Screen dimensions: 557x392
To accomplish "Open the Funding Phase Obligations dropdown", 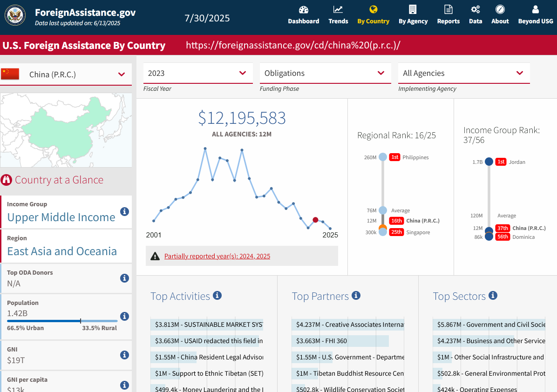I will (x=326, y=73).
